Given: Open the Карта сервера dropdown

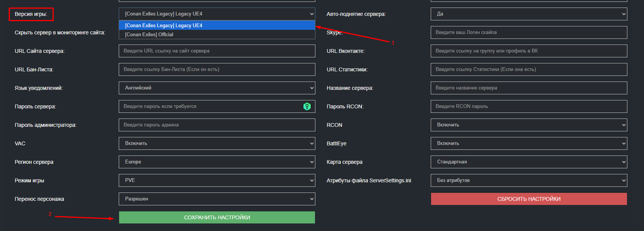Looking at the screenshot, I should point(529,162).
